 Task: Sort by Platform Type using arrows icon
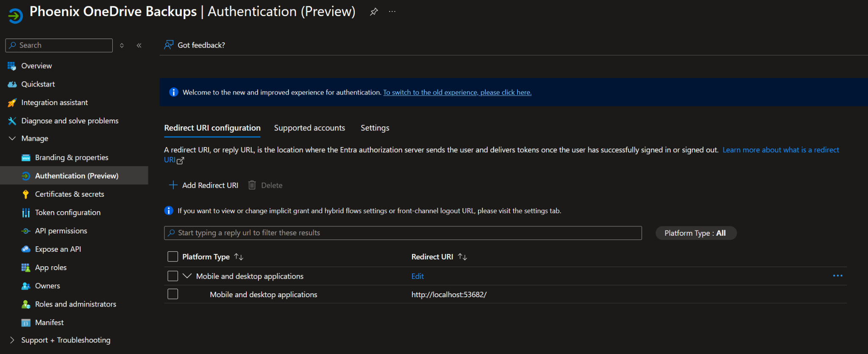click(239, 257)
